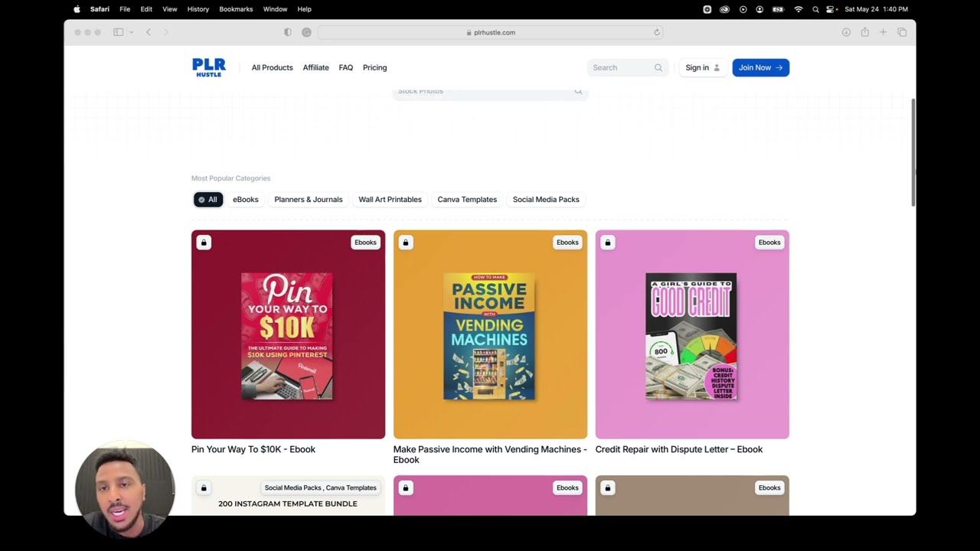Image resolution: width=980 pixels, height=551 pixels.
Task: Filter by Planners & Journals category
Action: (x=309, y=200)
